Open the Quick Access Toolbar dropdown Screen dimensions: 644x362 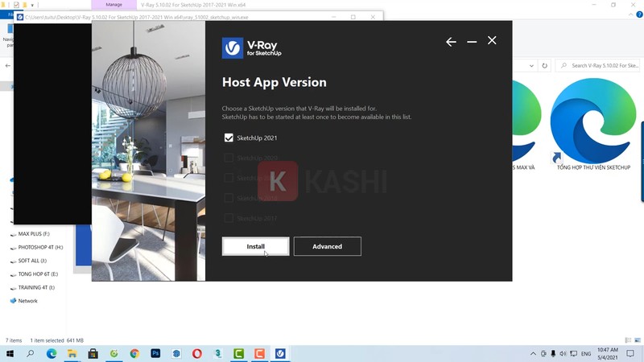point(32,5)
